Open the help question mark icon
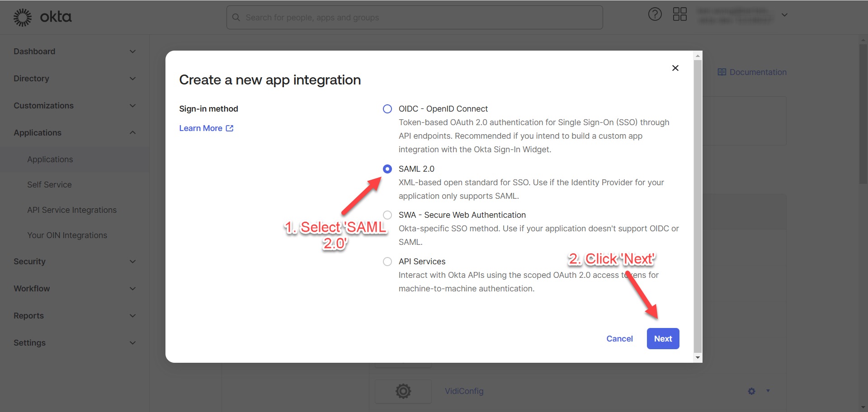 [x=655, y=14]
